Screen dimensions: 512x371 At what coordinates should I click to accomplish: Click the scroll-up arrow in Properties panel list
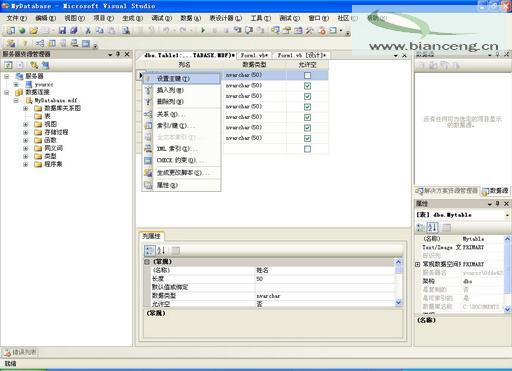coord(507,239)
